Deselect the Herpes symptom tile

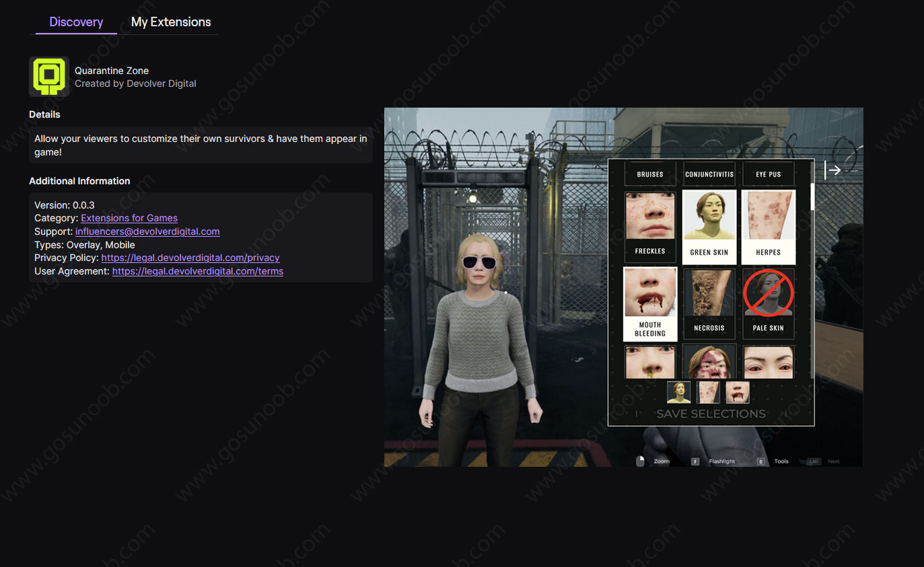click(x=768, y=227)
